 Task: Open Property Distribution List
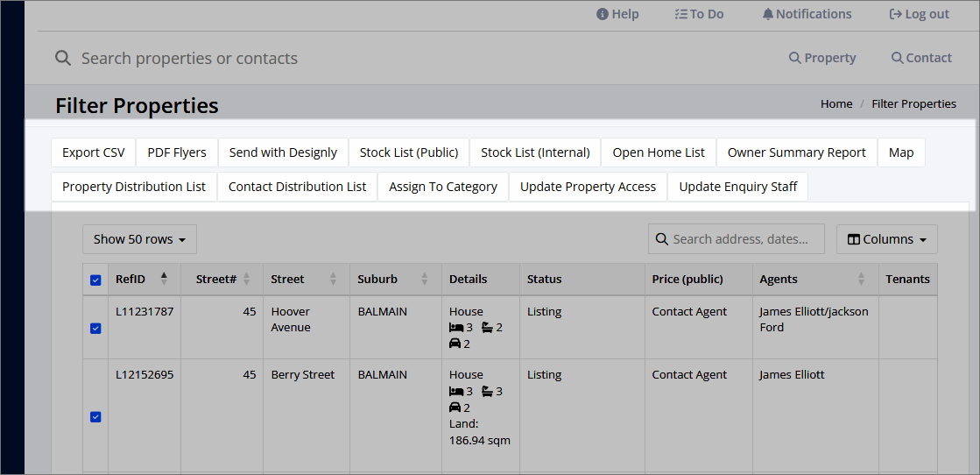pyautogui.click(x=134, y=187)
